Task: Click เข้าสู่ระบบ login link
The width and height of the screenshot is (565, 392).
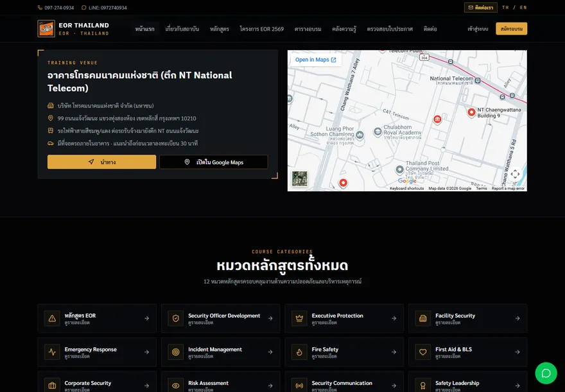Action: (478, 29)
